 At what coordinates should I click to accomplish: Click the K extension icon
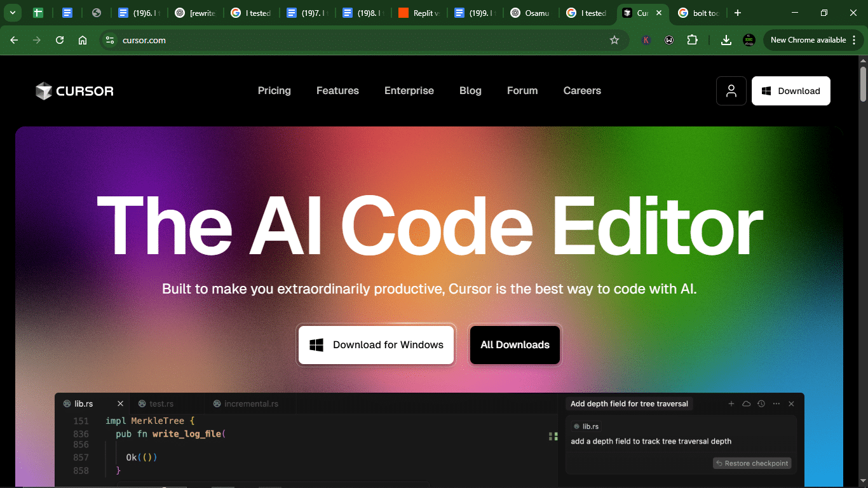[646, 40]
